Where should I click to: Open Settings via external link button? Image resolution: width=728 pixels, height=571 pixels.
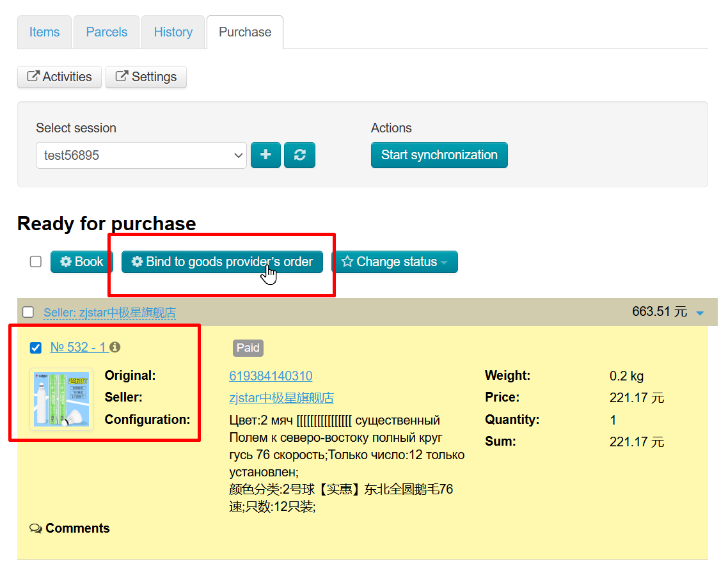(x=146, y=77)
